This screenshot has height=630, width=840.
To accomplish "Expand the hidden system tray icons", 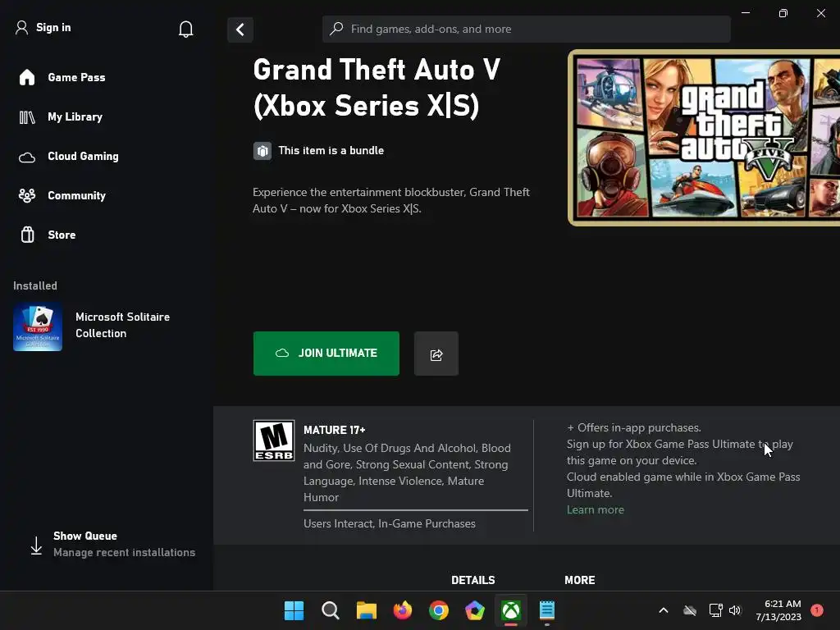I will (x=663, y=610).
